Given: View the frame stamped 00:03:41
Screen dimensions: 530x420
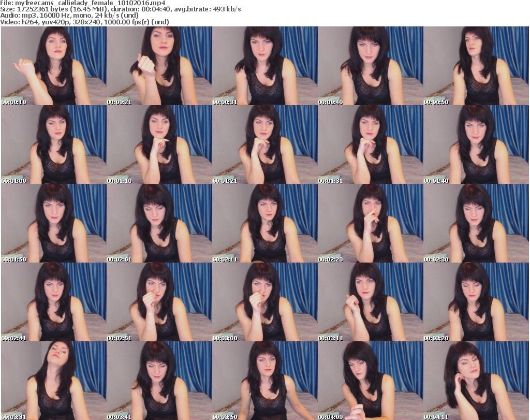Looking at the screenshot, I should coord(159,381).
